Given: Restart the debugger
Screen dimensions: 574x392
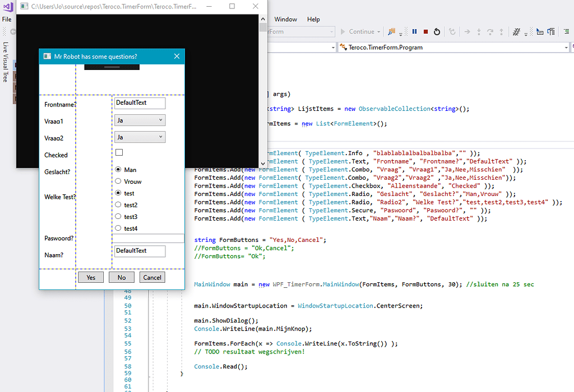Looking at the screenshot, I should click(x=437, y=32).
